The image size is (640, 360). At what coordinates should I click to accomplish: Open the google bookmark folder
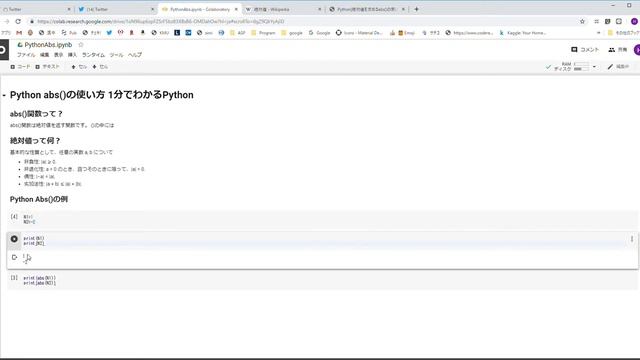coord(292,33)
